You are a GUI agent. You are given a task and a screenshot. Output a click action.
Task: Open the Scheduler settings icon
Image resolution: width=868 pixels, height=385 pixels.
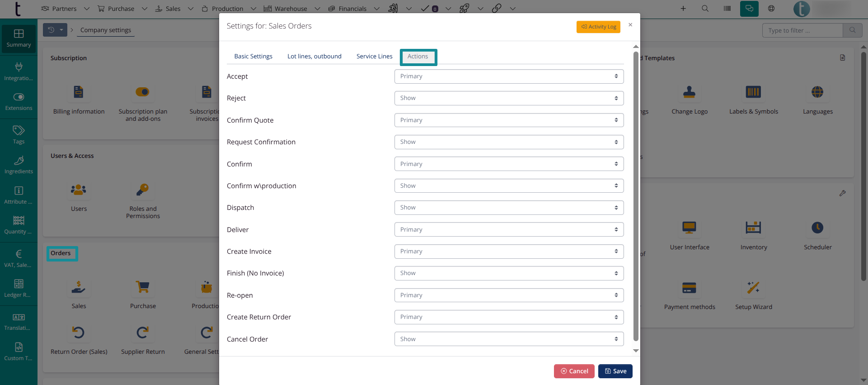tap(817, 228)
